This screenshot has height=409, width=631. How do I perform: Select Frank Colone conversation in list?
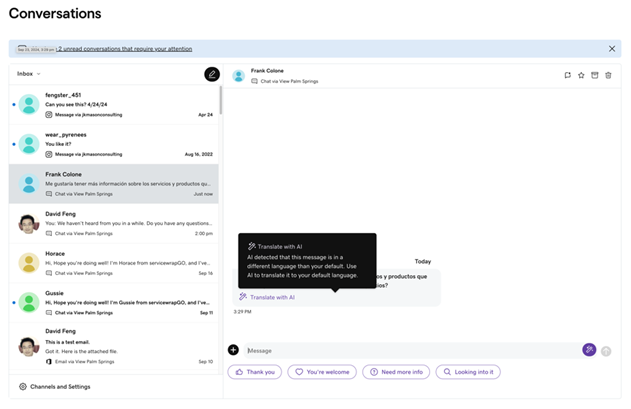114,184
